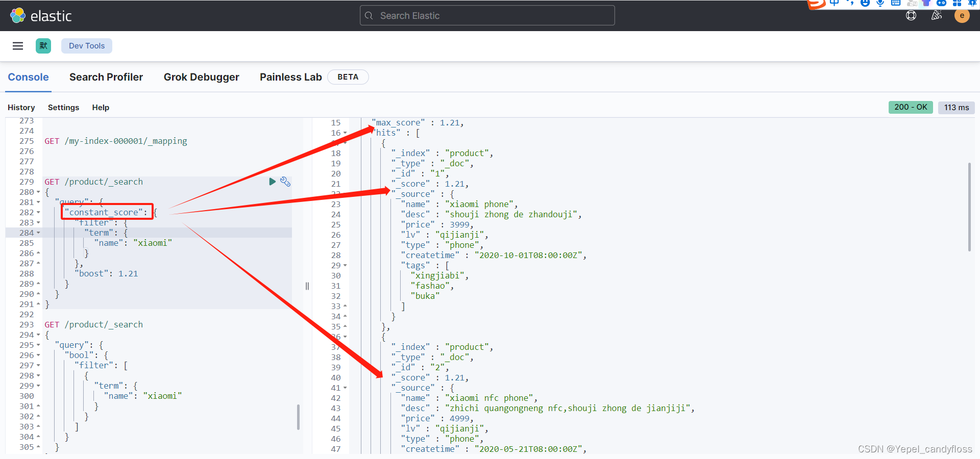The height and width of the screenshot is (459, 980).
Task: Click the Elastic logo in the header
Action: point(41,15)
